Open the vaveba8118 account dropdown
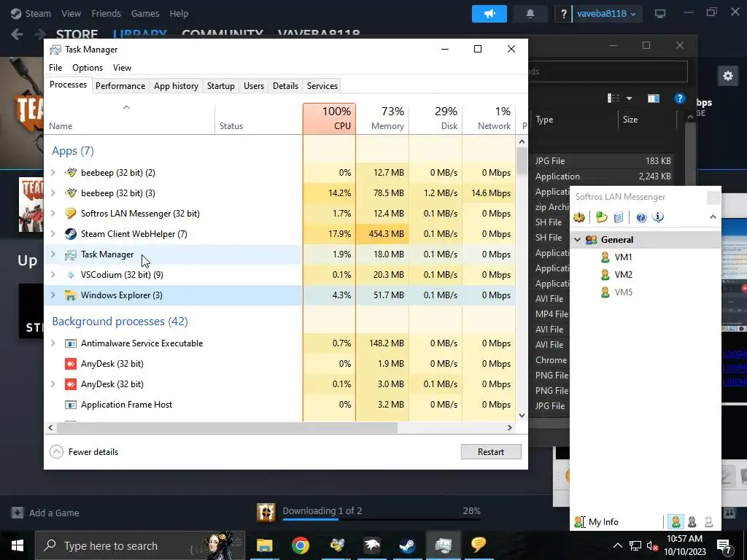The width and height of the screenshot is (747, 560). point(606,14)
